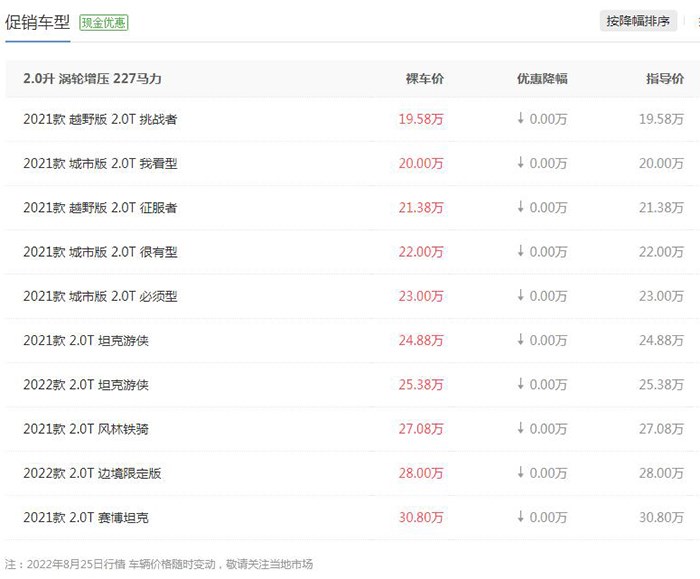Open 2021款 越野版 2.0T 挑战者 model
This screenshot has height=579, width=700.
click(x=100, y=119)
